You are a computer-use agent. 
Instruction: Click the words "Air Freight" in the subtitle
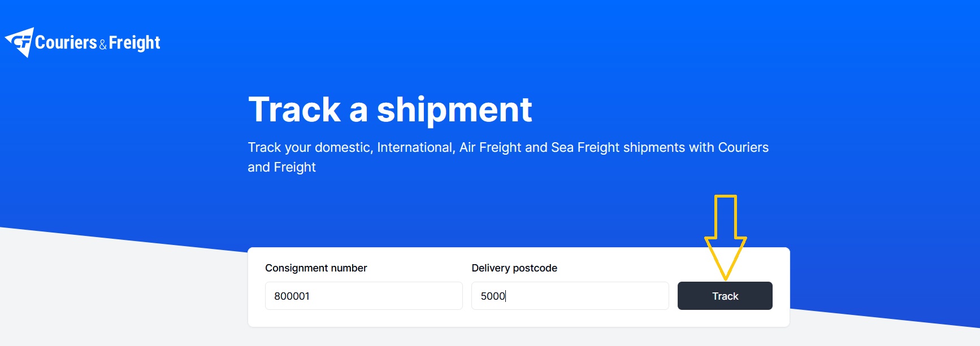pos(490,147)
